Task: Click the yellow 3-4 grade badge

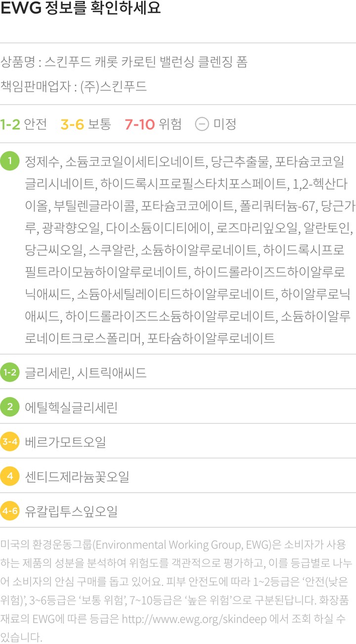Action: [9, 442]
